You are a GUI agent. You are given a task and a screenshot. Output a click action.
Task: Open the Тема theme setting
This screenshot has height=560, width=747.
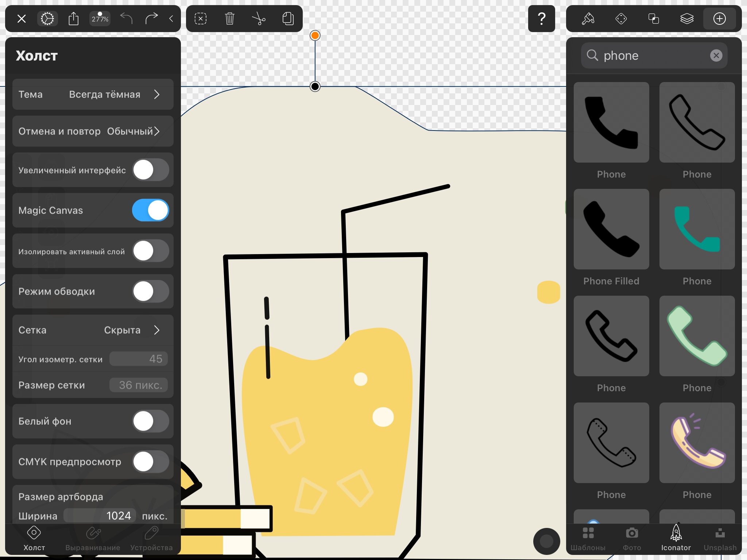[93, 94]
